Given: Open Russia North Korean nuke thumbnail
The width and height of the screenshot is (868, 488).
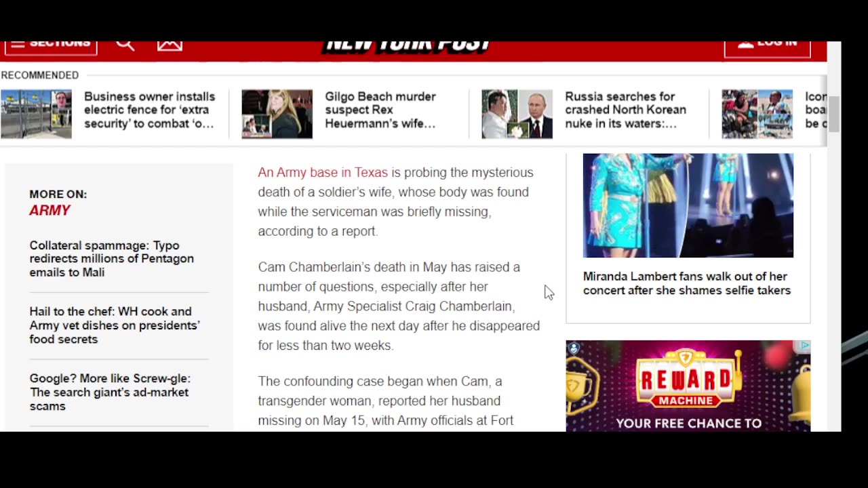Looking at the screenshot, I should pos(517,114).
